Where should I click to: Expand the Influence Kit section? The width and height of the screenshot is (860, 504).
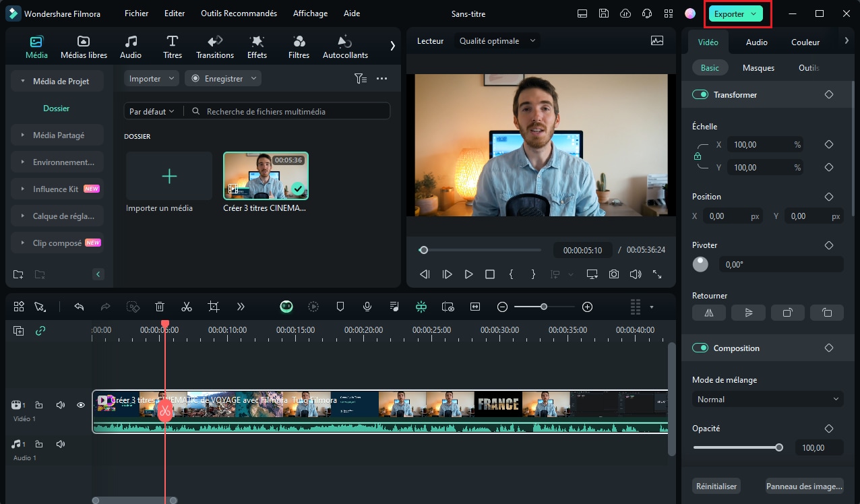[x=57, y=189]
